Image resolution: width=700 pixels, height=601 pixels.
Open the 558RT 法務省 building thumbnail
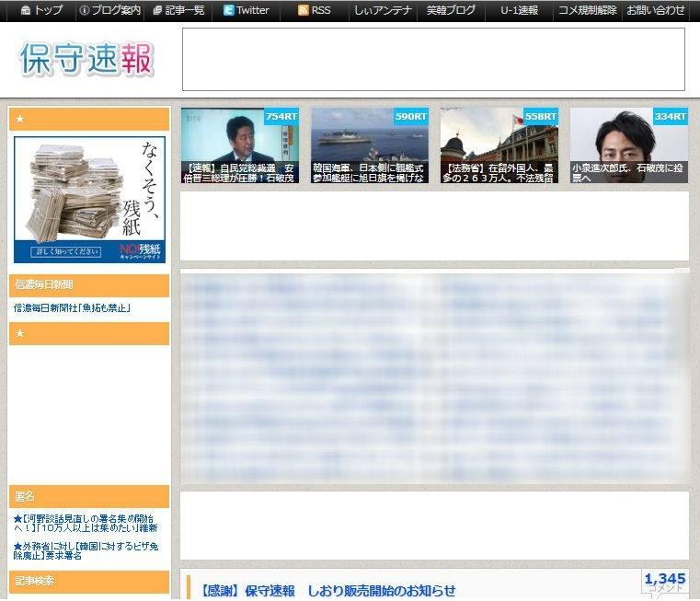coord(499,145)
